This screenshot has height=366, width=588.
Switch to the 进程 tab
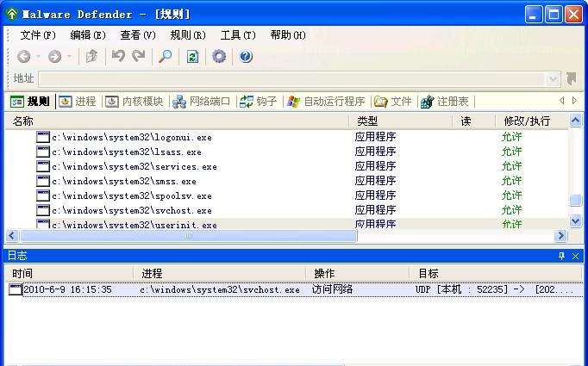tap(78, 102)
